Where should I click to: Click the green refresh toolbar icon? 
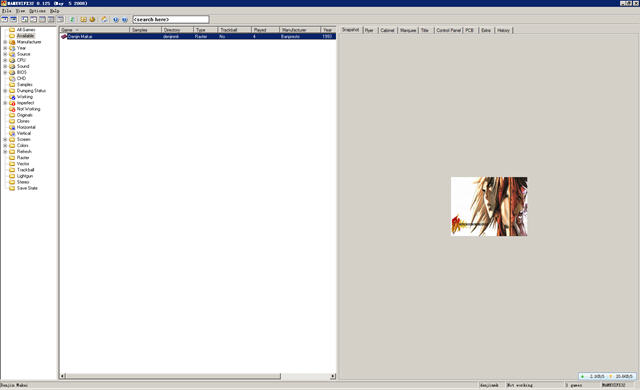(72, 19)
